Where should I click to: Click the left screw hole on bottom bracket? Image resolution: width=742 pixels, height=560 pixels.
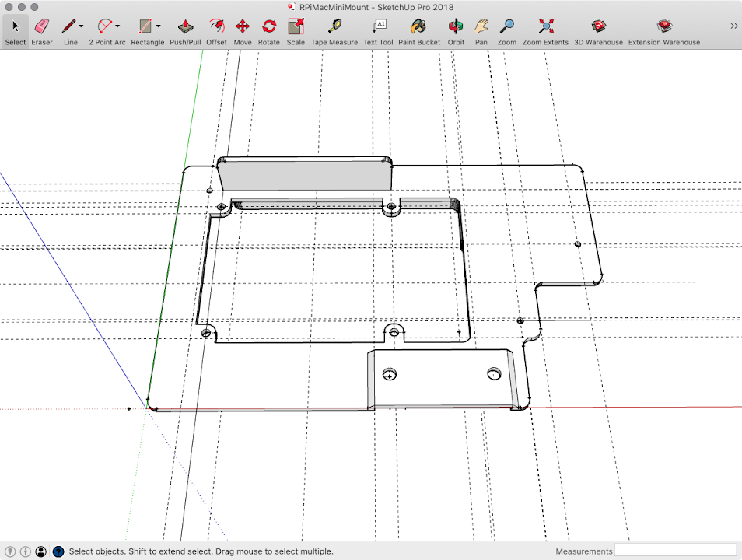pos(390,374)
